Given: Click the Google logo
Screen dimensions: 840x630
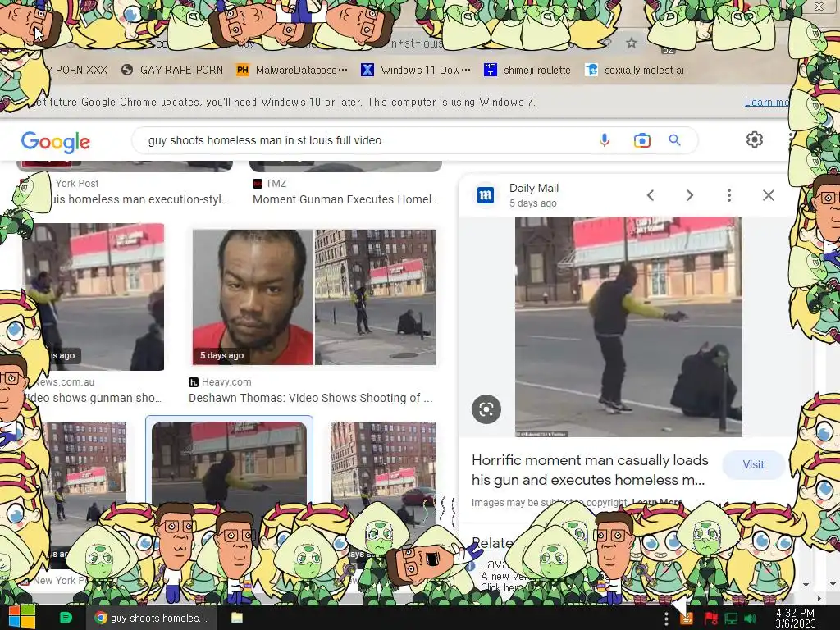Looking at the screenshot, I should (x=56, y=141).
